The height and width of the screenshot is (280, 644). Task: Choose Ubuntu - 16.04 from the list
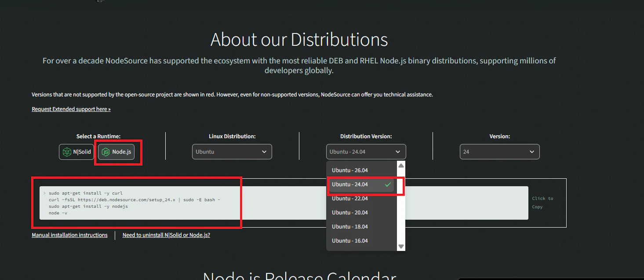coord(361,241)
